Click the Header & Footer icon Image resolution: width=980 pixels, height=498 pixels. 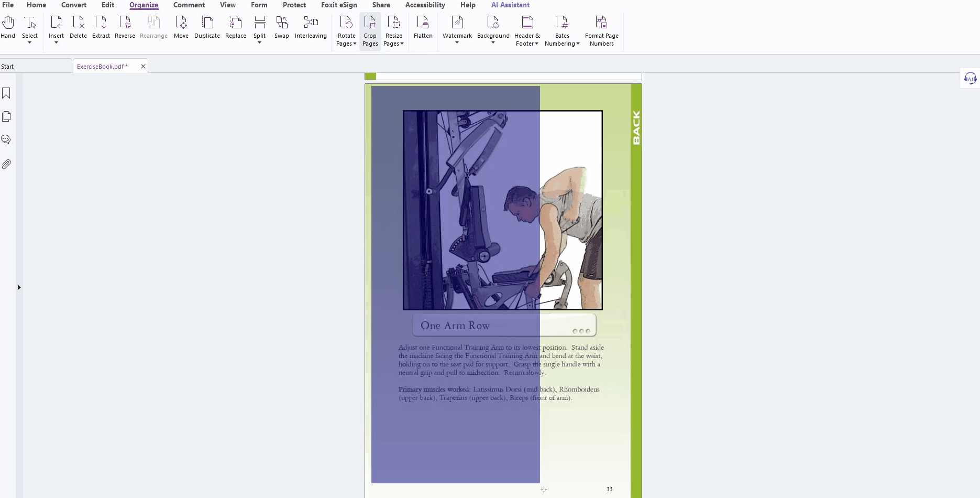[x=527, y=23]
